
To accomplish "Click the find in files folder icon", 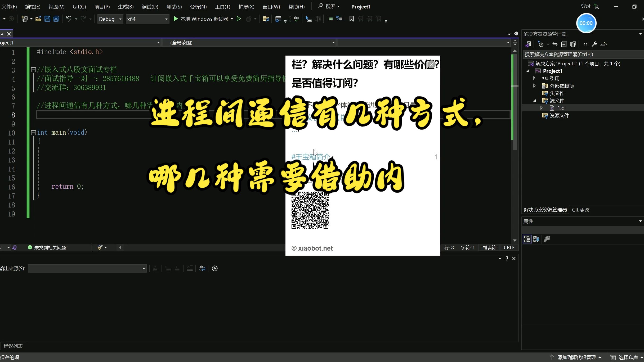I will point(266,19).
